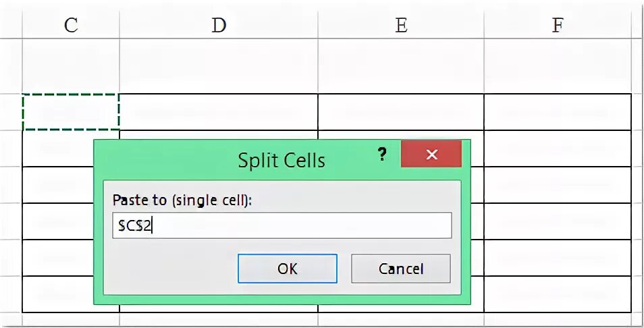Select cell F2 in the table

(557, 112)
